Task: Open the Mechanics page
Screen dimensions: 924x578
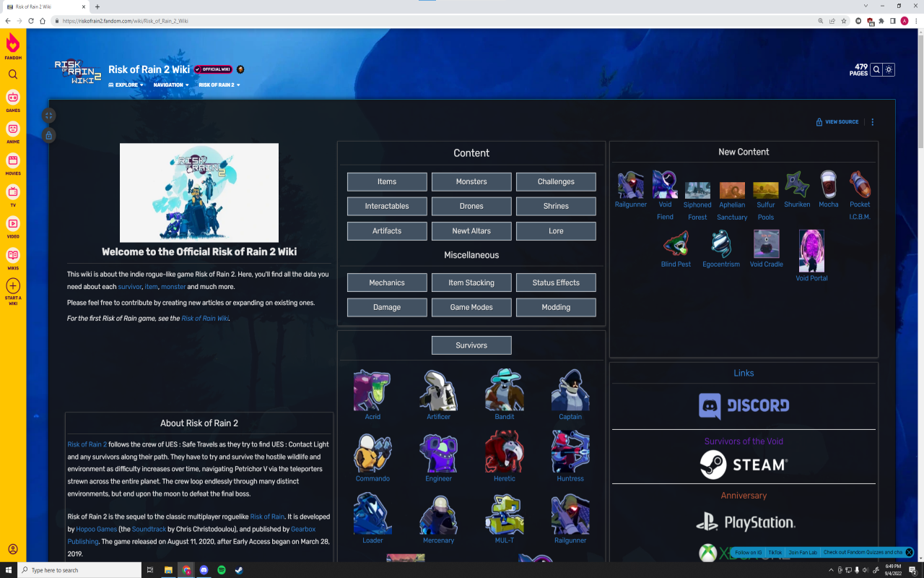Action: pos(387,282)
